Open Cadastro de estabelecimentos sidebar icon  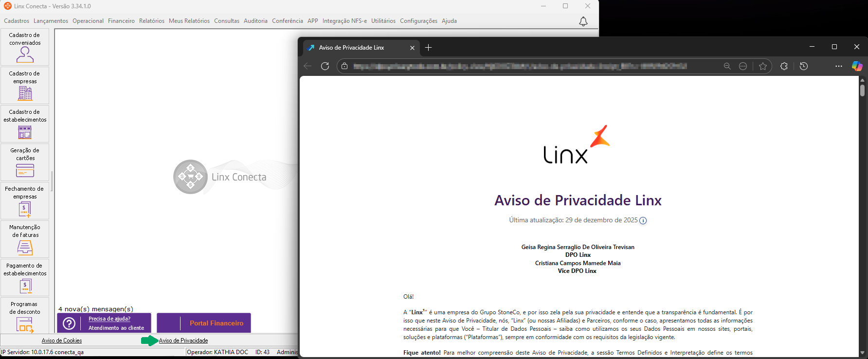coord(25,124)
